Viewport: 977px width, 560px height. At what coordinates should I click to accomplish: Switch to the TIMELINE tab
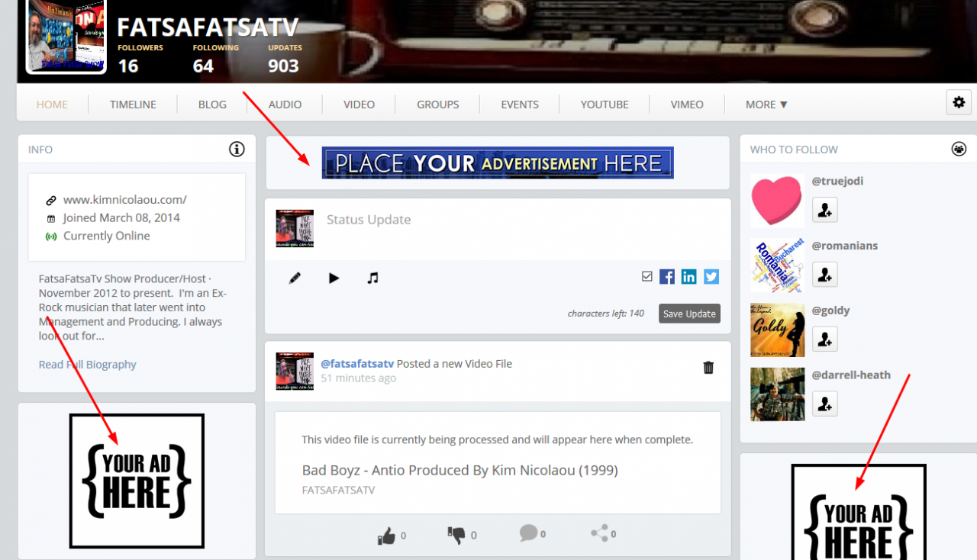click(x=133, y=105)
